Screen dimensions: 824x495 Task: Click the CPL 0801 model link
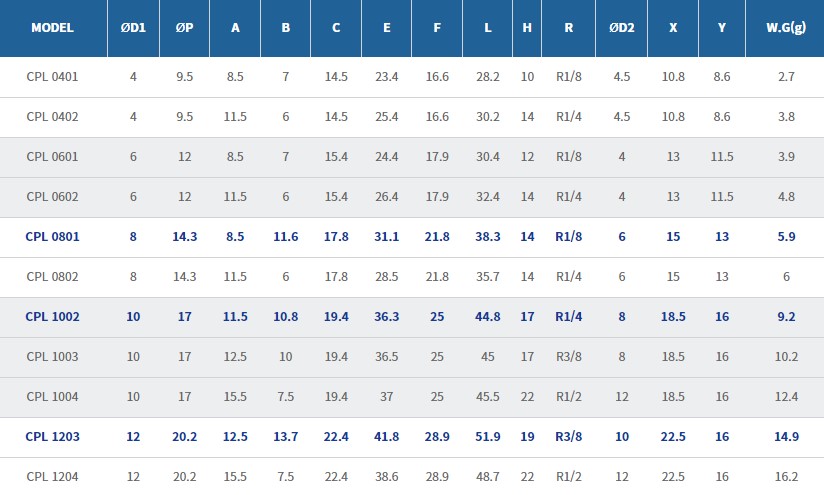click(52, 237)
